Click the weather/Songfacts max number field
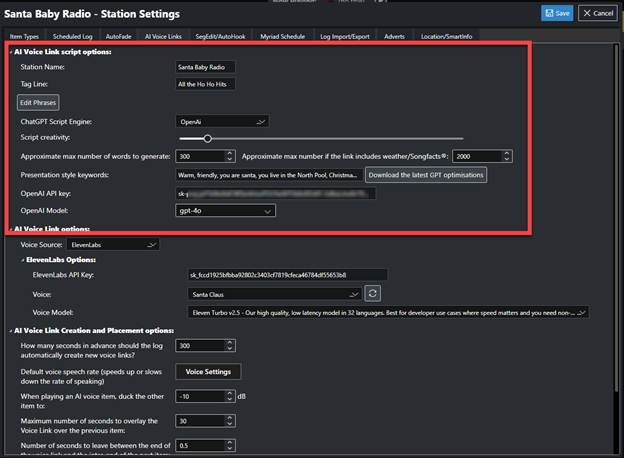 (477, 156)
